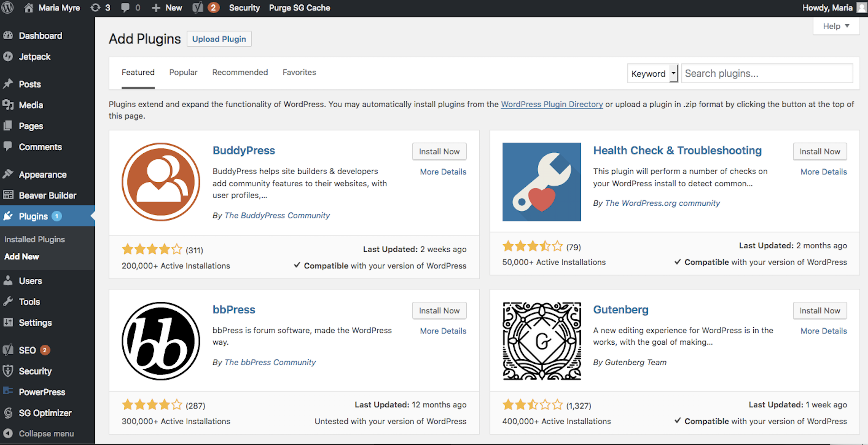868x445 pixels.
Task: Click the Users person icon
Action: click(x=8, y=280)
